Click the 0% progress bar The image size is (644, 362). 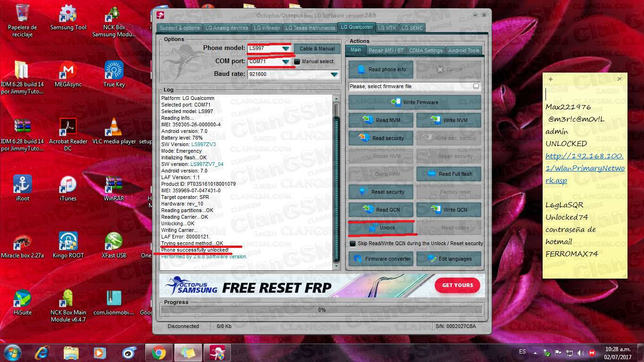click(322, 310)
